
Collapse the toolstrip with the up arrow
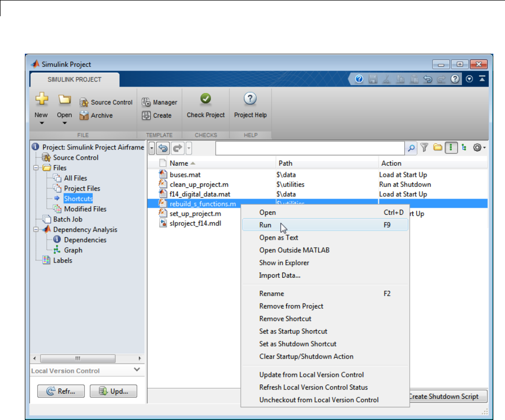[x=482, y=79]
